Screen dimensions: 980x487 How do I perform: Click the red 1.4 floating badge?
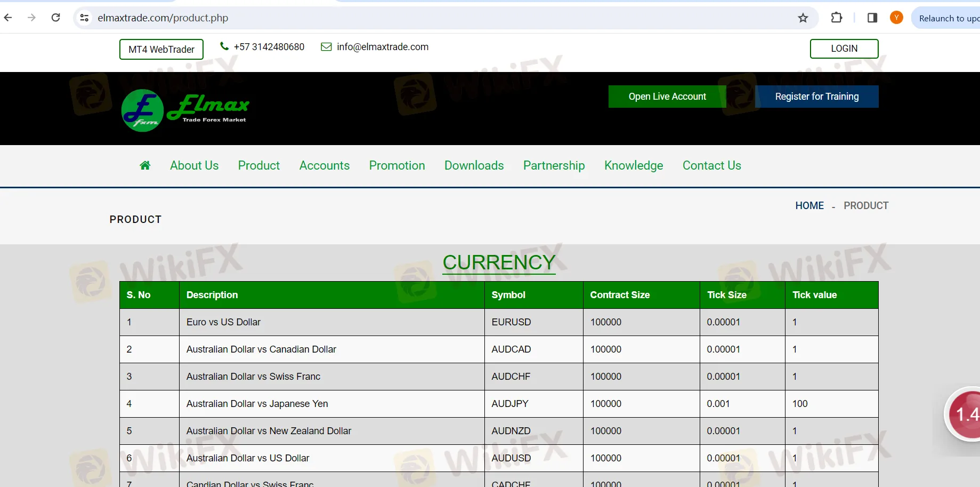965,414
